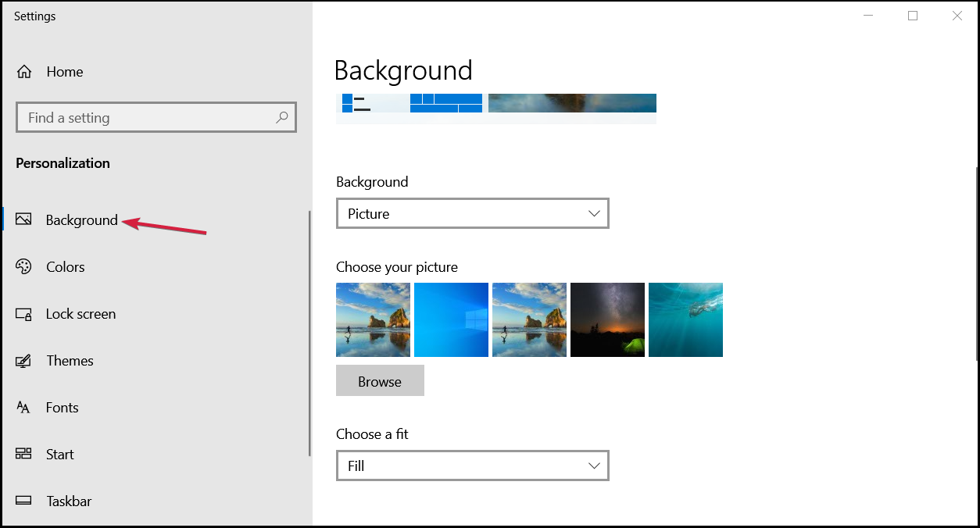Open Colors via the palette icon
980x528 pixels.
tap(23, 266)
